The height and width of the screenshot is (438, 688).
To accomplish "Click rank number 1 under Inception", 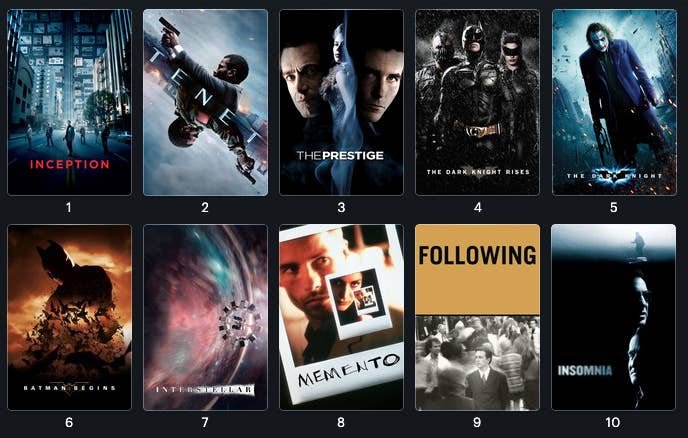I will pyautogui.click(x=68, y=208).
